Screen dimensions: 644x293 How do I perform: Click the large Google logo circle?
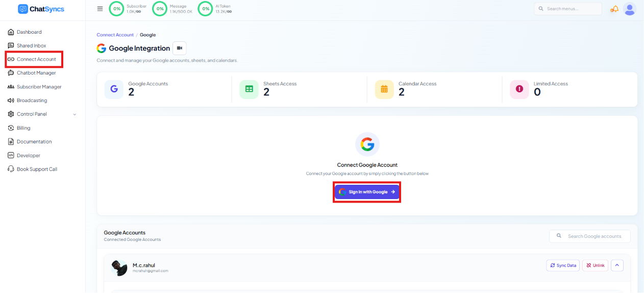pos(367,144)
